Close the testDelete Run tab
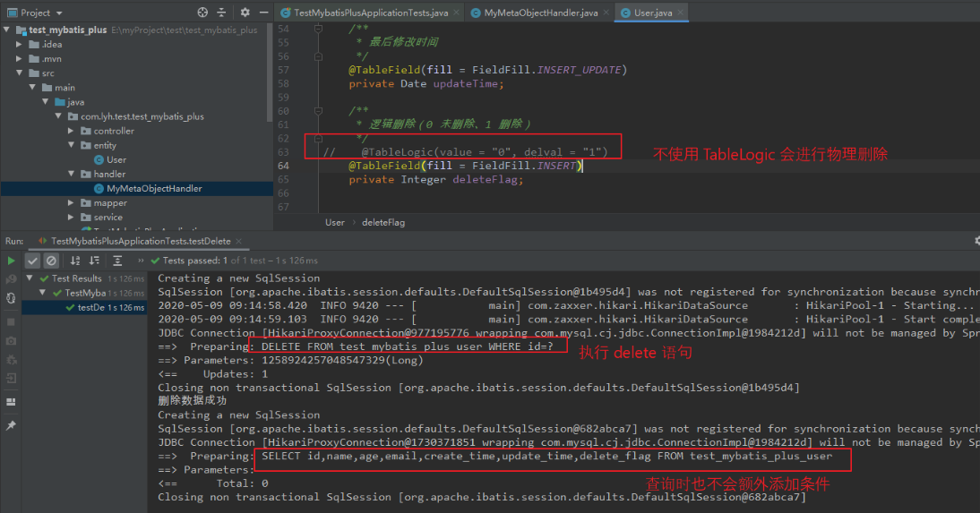 (239, 241)
